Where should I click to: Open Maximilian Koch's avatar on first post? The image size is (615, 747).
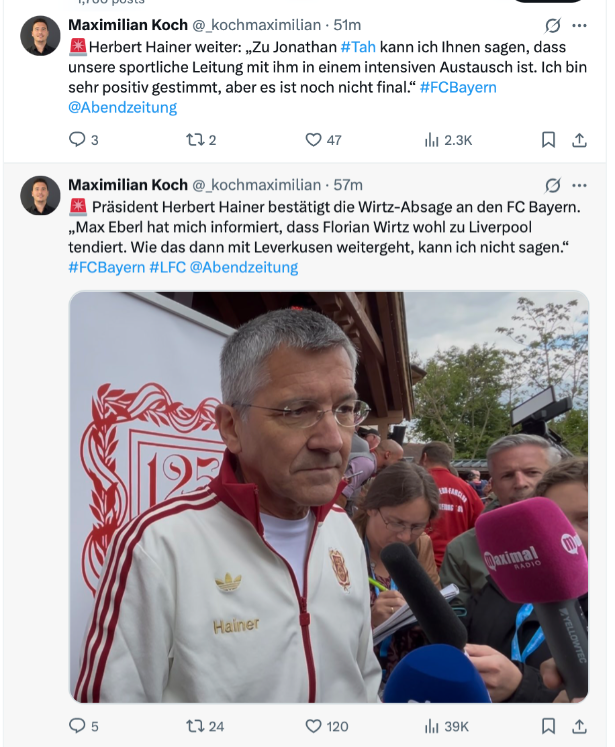point(40,36)
